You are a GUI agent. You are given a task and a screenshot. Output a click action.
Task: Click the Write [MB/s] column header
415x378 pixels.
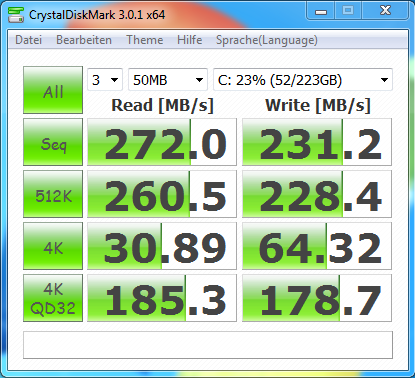[318, 105]
